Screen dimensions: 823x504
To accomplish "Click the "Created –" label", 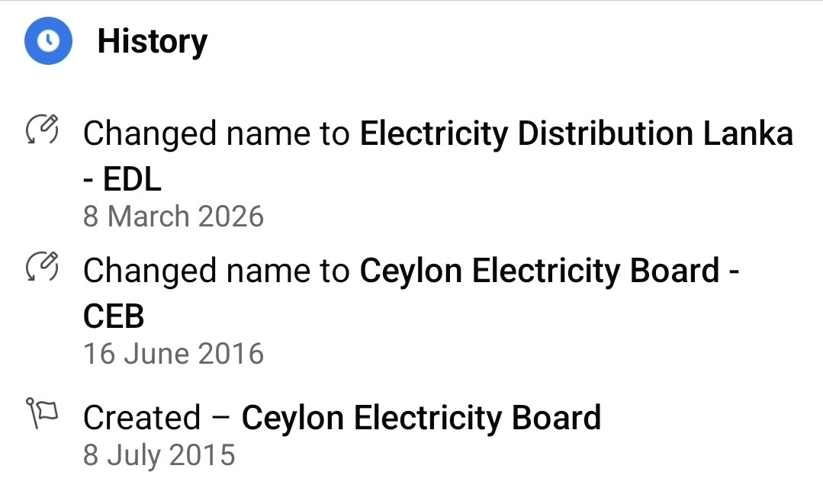I will click(x=157, y=418).
